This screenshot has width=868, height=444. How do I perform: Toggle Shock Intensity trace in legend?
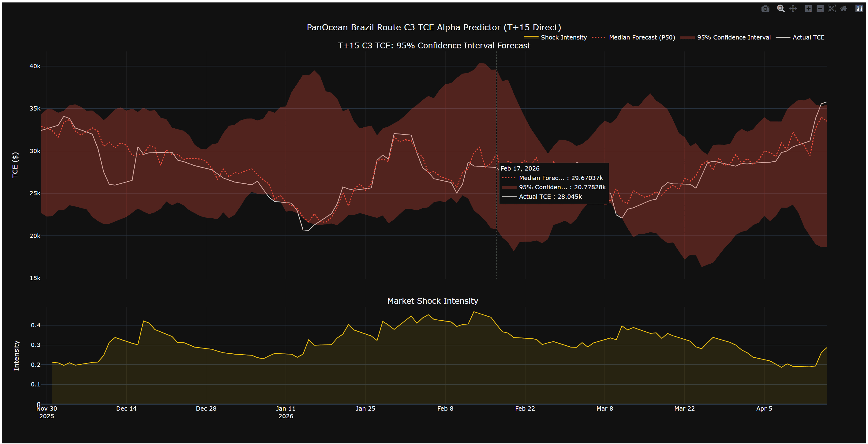click(555, 37)
